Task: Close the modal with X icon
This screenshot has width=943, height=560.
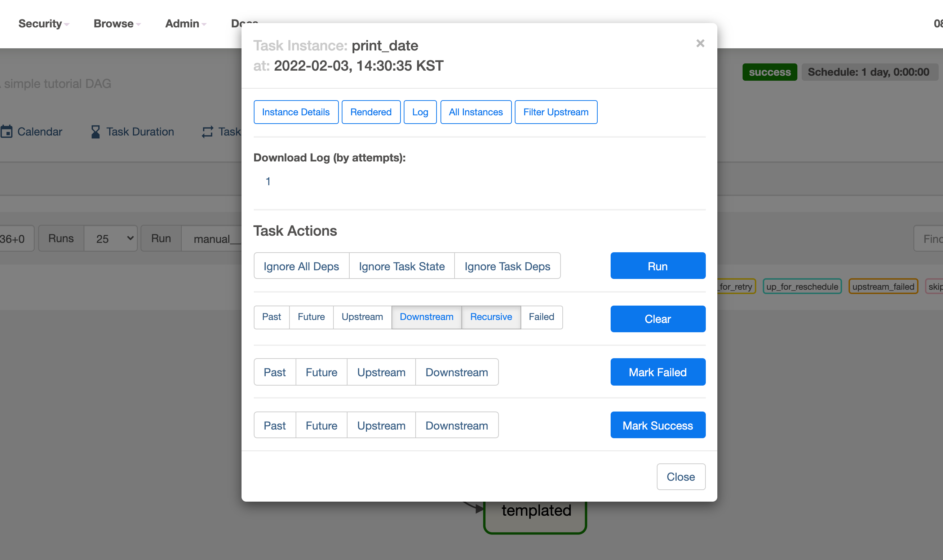Action: tap(700, 43)
